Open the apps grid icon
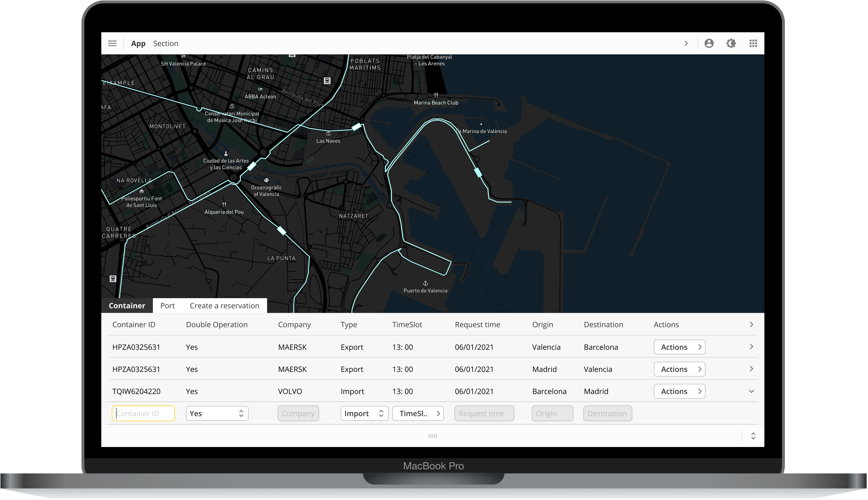Image resolution: width=868 pixels, height=500 pixels. click(x=753, y=43)
